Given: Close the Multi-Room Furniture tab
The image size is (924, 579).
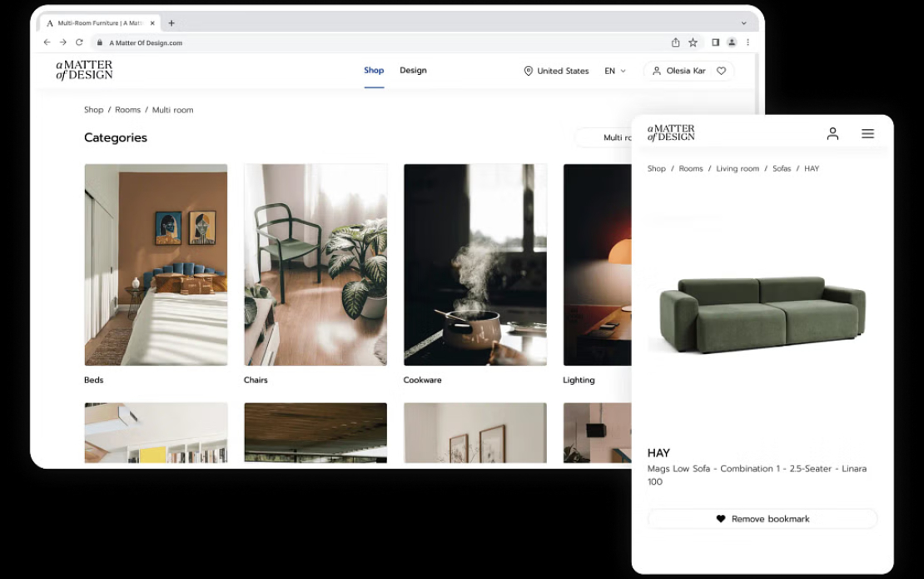Looking at the screenshot, I should (x=152, y=23).
